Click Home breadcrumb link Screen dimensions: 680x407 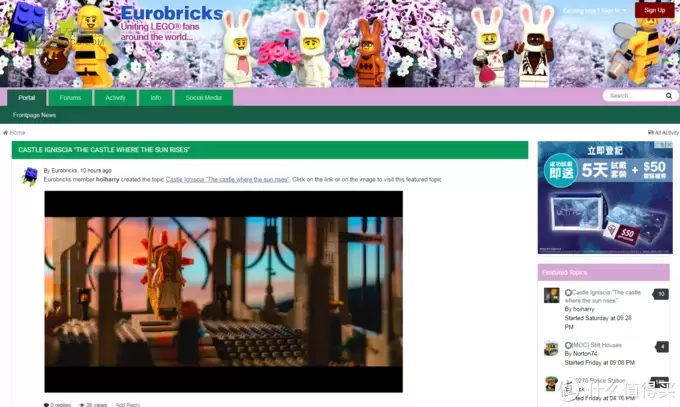tap(17, 132)
